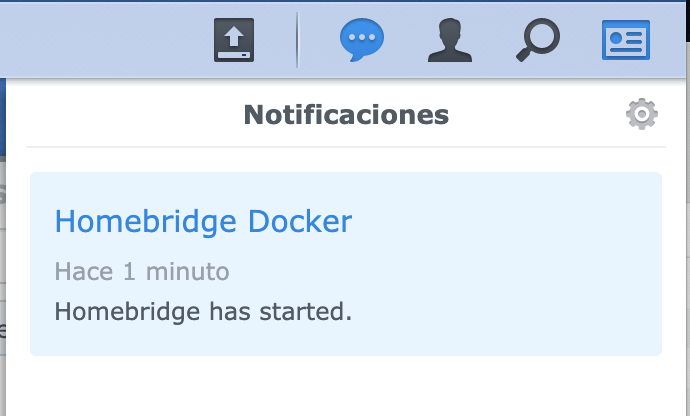Screen dimensions: 690x416
Task: Open the Homebridge Docker notification link
Action: pos(203,221)
